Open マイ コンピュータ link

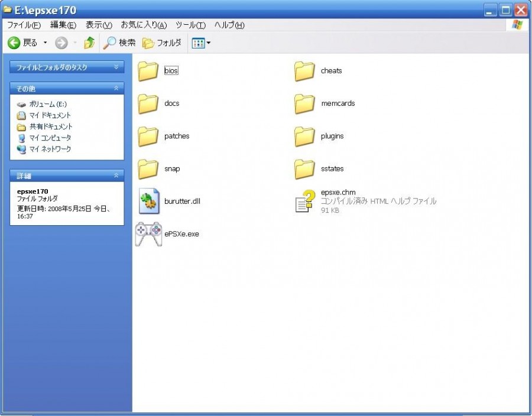pos(50,138)
